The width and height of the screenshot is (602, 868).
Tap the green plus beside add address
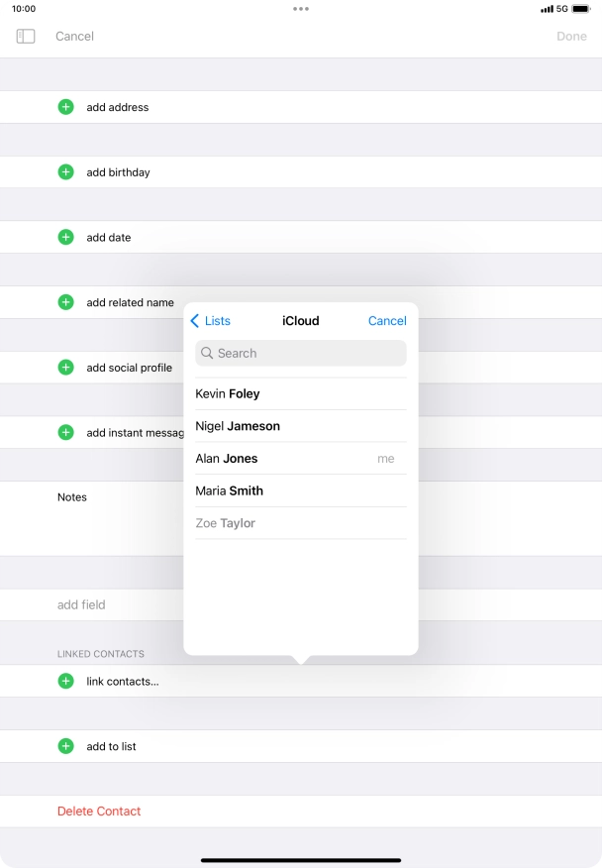(65, 107)
